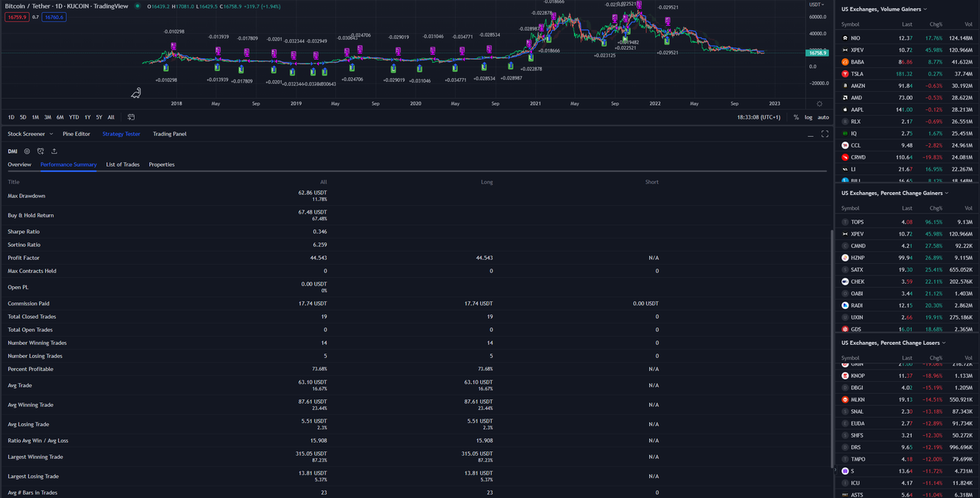Viewport: 980px width, 498px height.
Task: Switch to the Overview tab
Action: [19, 164]
